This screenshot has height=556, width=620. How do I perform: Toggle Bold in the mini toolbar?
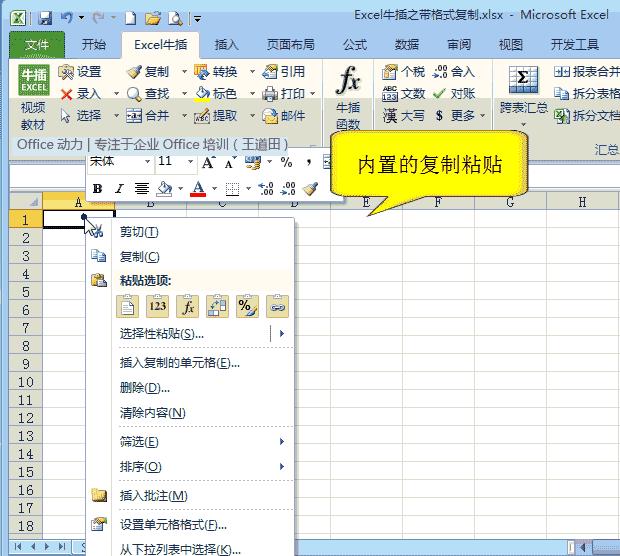(x=97, y=189)
